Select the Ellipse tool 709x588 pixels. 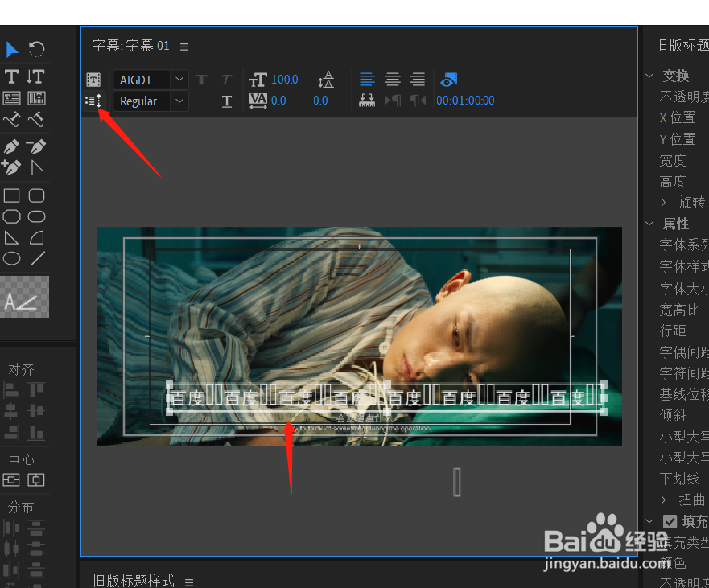(x=11, y=257)
